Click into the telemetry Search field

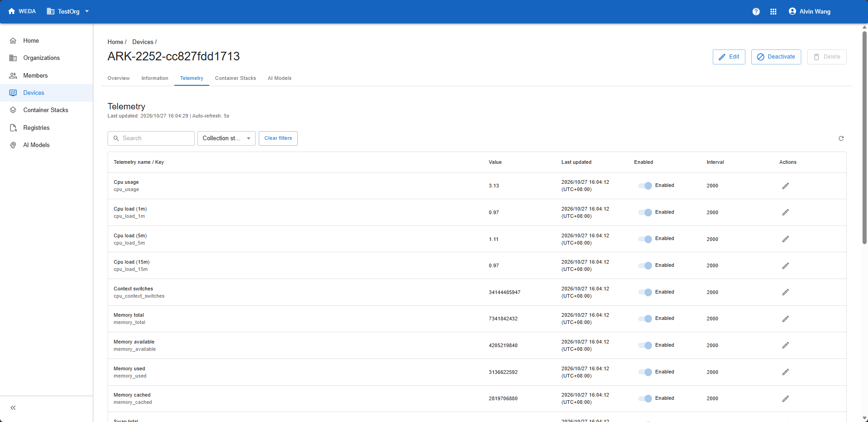click(x=151, y=138)
